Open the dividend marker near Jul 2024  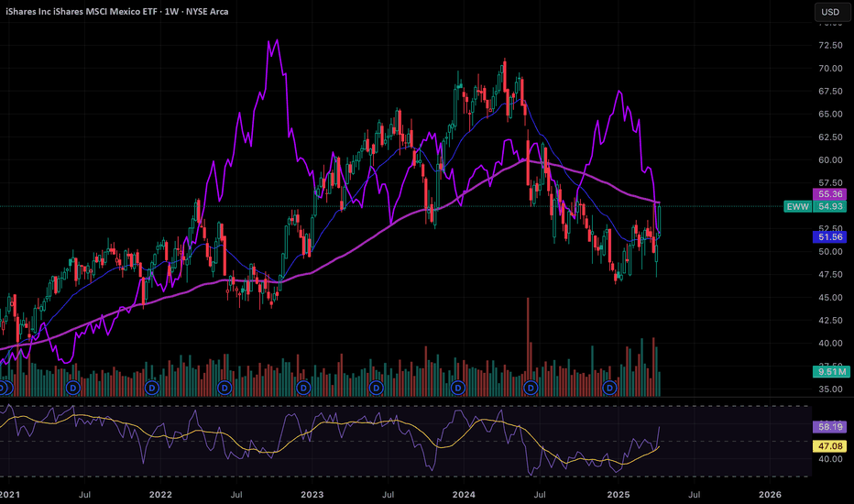[x=531, y=388]
